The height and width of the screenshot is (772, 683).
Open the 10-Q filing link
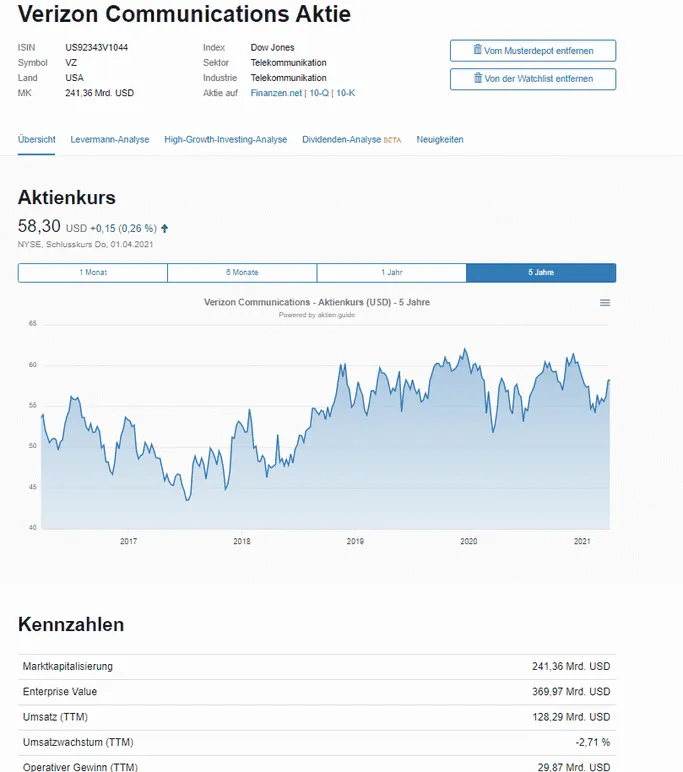click(x=319, y=93)
